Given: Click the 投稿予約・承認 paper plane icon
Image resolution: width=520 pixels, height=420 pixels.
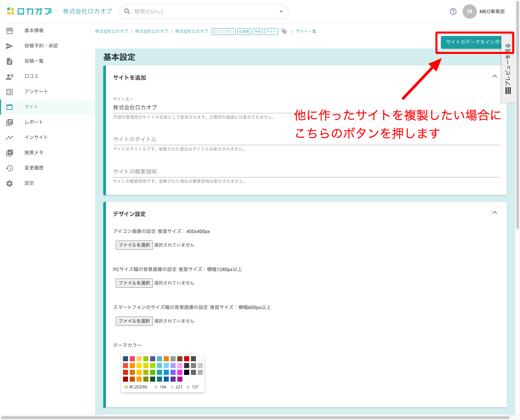Looking at the screenshot, I should click(x=10, y=46).
